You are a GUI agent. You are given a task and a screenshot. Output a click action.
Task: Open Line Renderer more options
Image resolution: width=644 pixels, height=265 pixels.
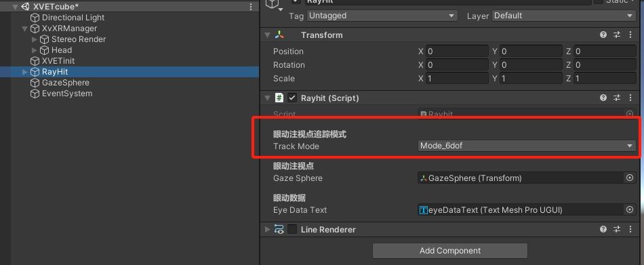[630, 229]
